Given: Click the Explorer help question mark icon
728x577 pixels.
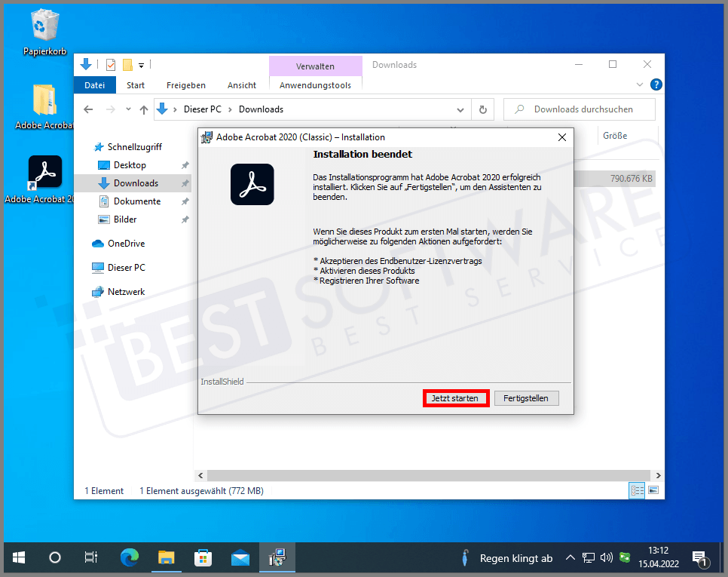Looking at the screenshot, I should pos(656,84).
